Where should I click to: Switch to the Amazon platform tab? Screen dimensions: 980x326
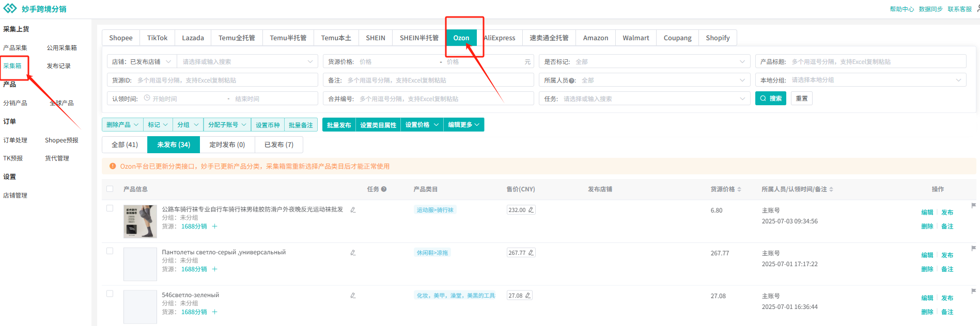596,38
